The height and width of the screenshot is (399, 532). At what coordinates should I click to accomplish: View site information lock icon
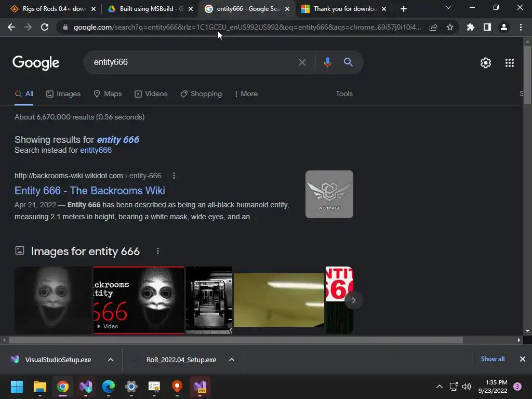click(65, 27)
